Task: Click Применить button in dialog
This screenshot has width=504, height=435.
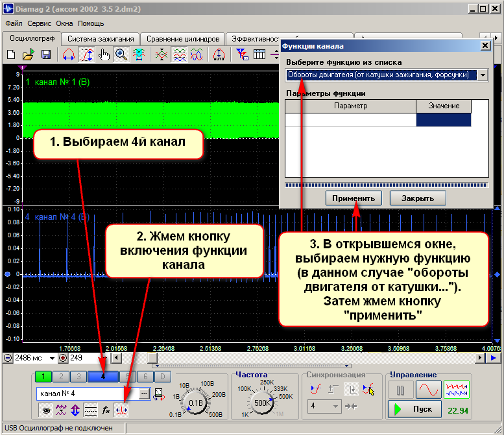Action: pyautogui.click(x=354, y=198)
